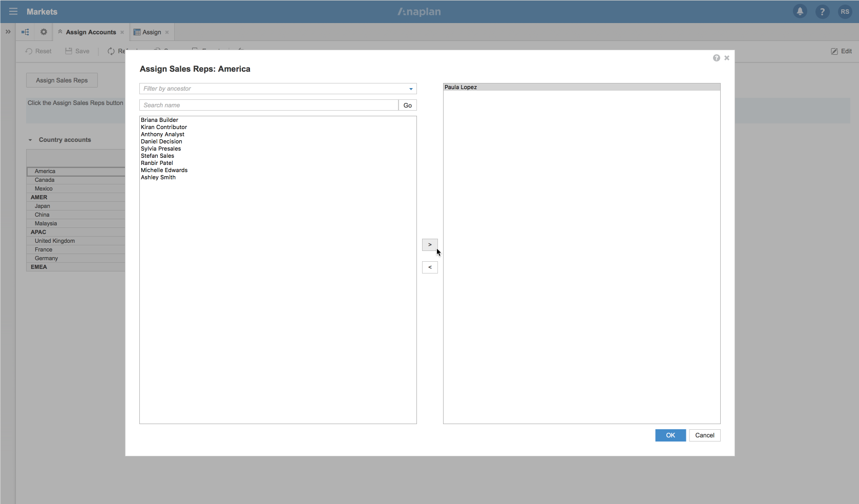Click the RS user avatar
859x504 pixels.
844,11
